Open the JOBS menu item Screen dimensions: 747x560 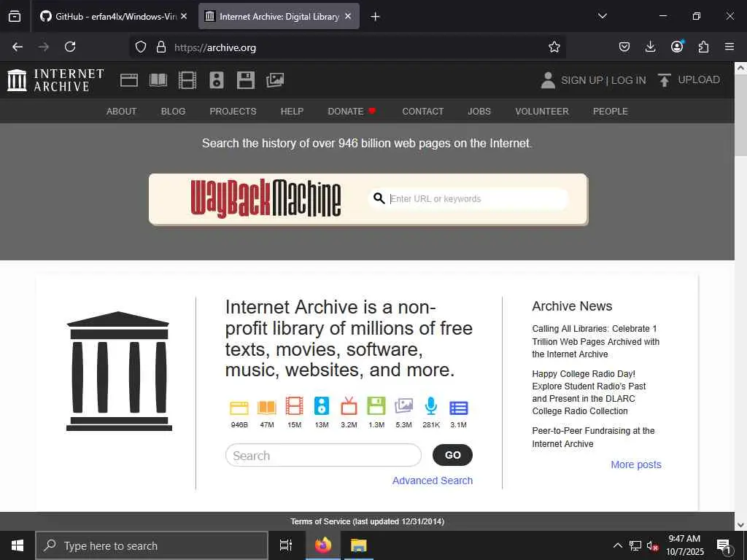click(x=479, y=112)
